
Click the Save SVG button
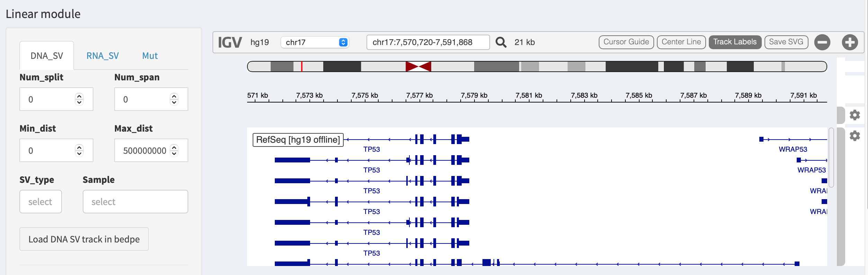pyautogui.click(x=786, y=42)
